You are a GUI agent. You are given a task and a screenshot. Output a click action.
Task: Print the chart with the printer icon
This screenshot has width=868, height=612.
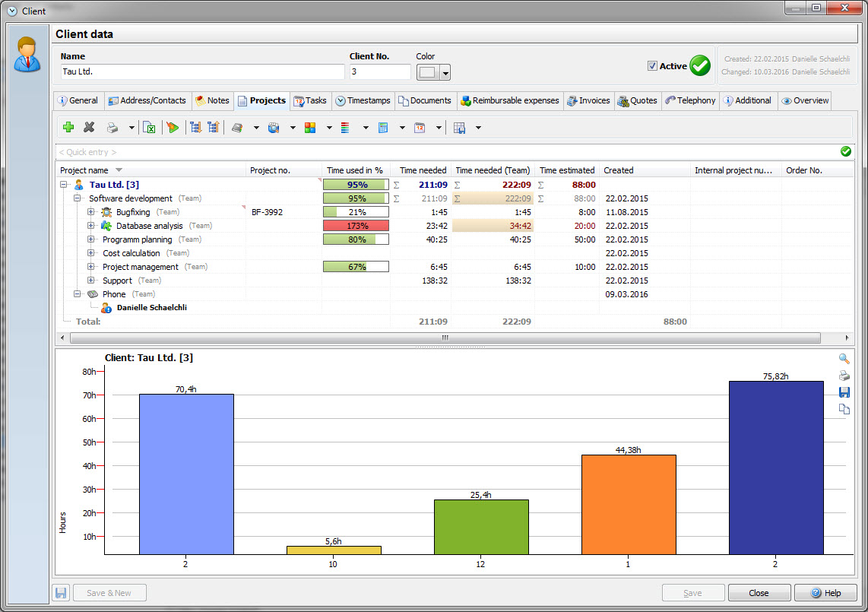[x=844, y=376]
